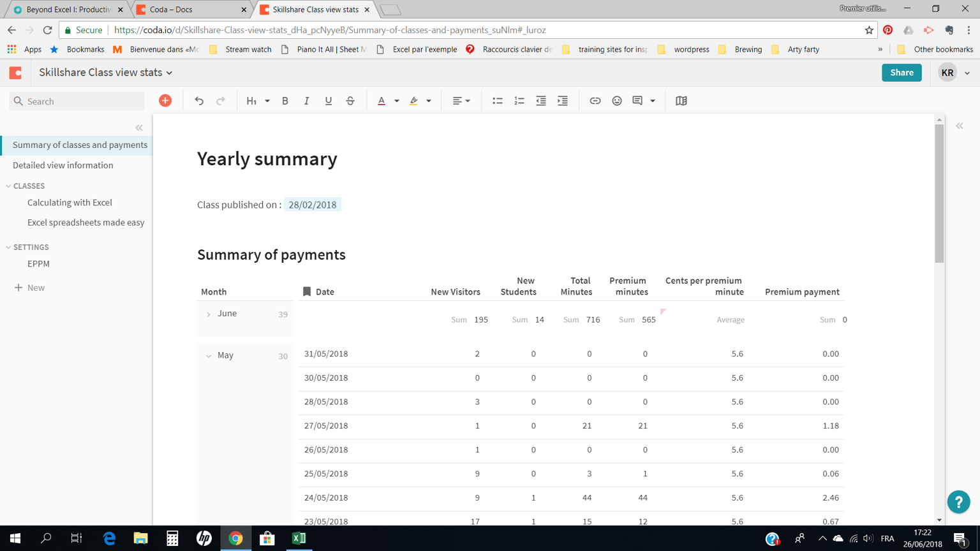980x551 pixels.
Task: Click the browser address bar URL
Action: tap(330, 30)
